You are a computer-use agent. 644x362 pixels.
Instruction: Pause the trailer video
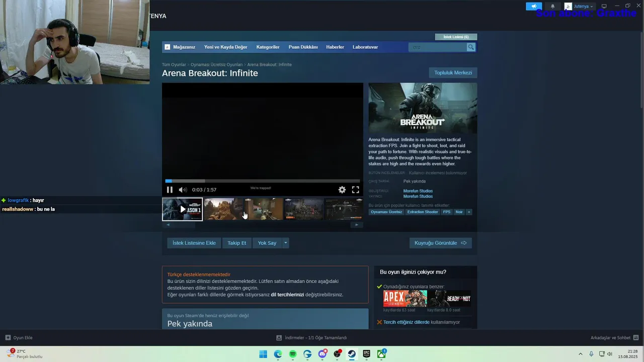coord(170,190)
